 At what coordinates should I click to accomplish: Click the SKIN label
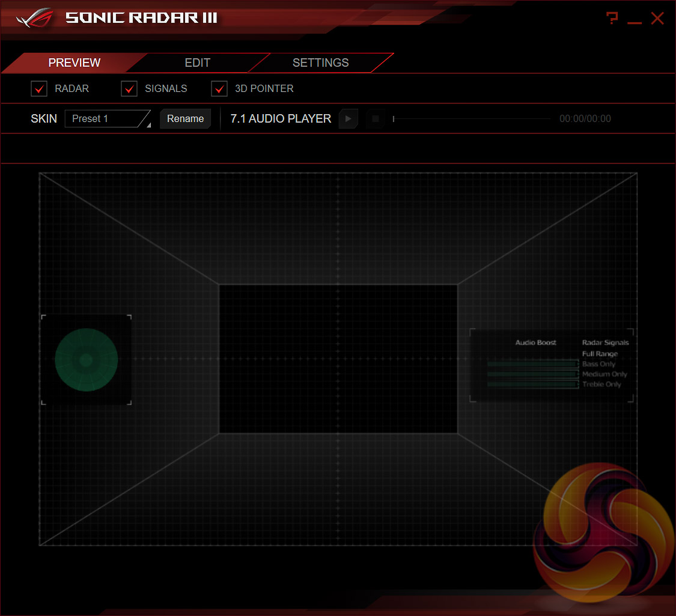coord(43,118)
